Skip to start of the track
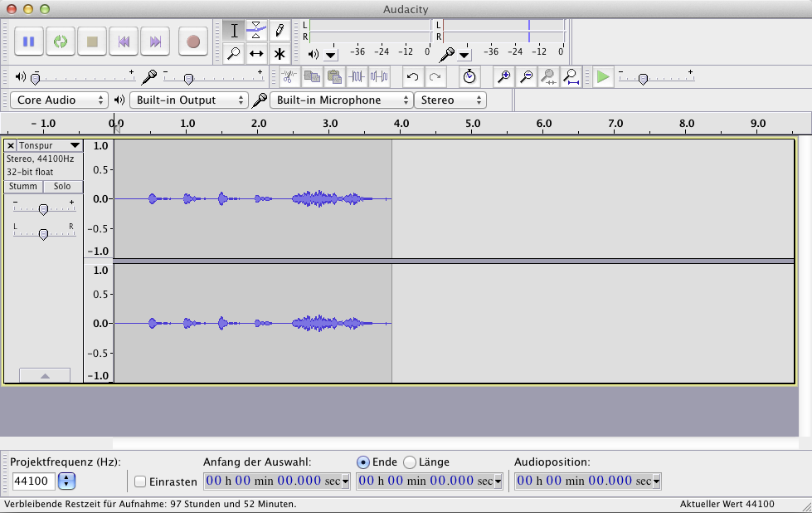812x513 pixels. (124, 42)
